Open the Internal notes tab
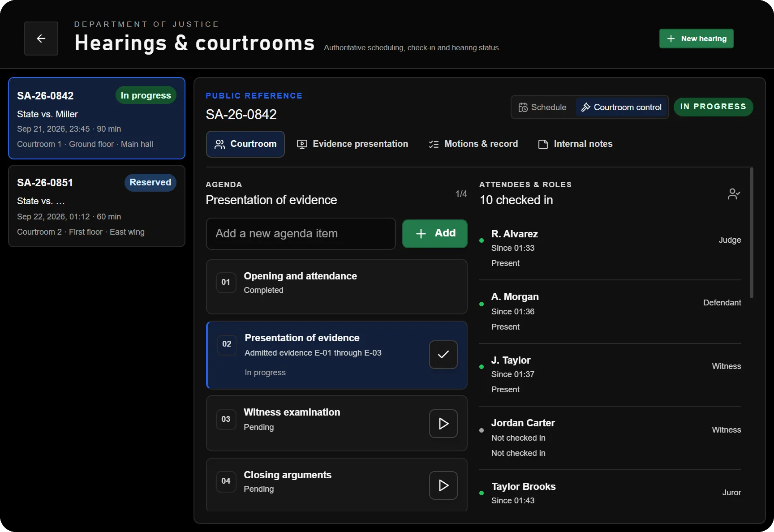The image size is (774, 532). click(x=576, y=144)
